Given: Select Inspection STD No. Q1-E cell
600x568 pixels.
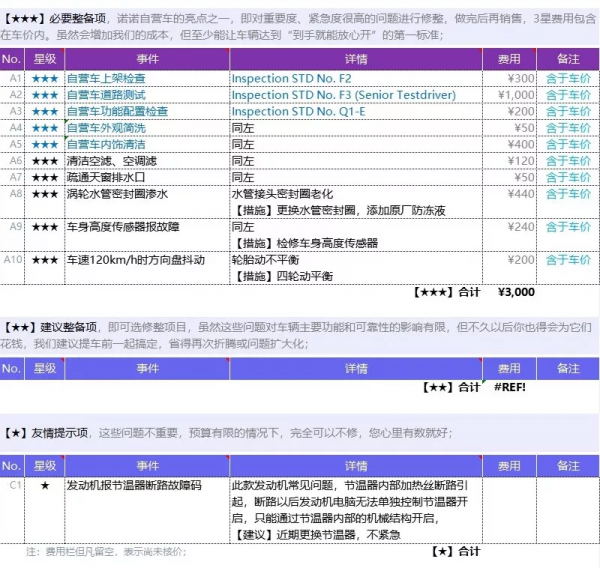Looking at the screenshot, I should point(356,111).
